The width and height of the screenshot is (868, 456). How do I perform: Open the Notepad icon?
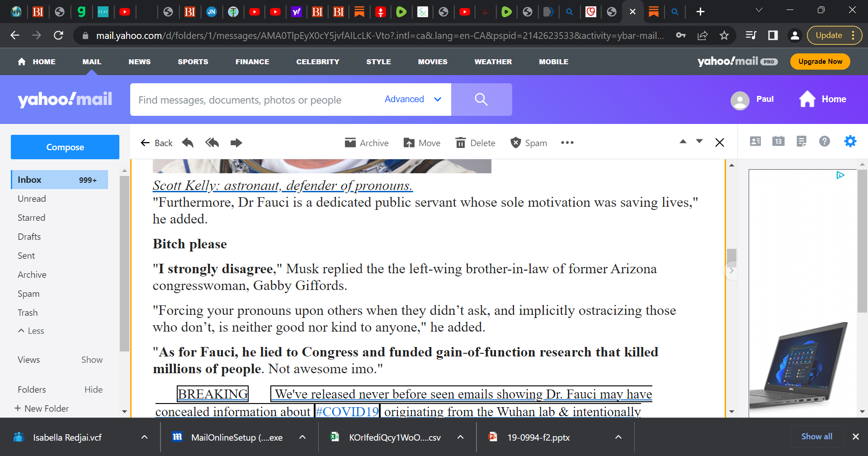[801, 142]
